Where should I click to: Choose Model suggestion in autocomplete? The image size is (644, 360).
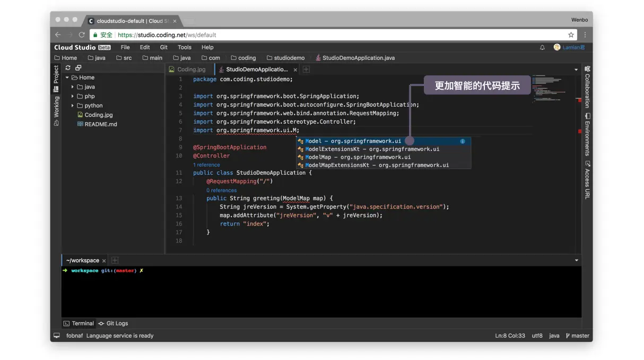(383, 141)
